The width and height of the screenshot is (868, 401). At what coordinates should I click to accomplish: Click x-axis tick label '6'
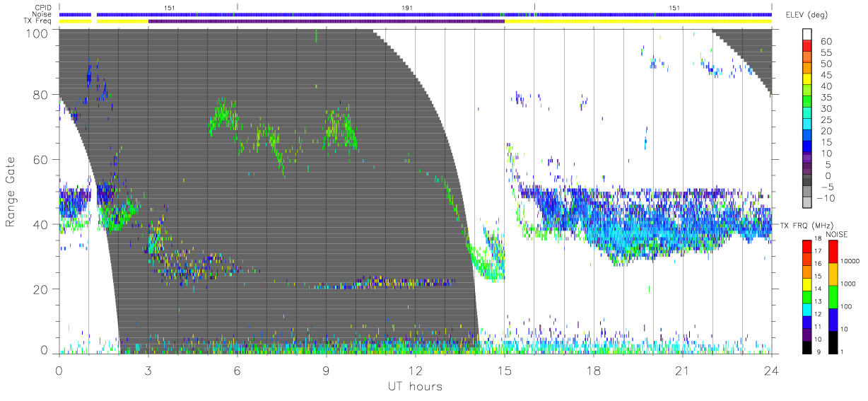[237, 371]
